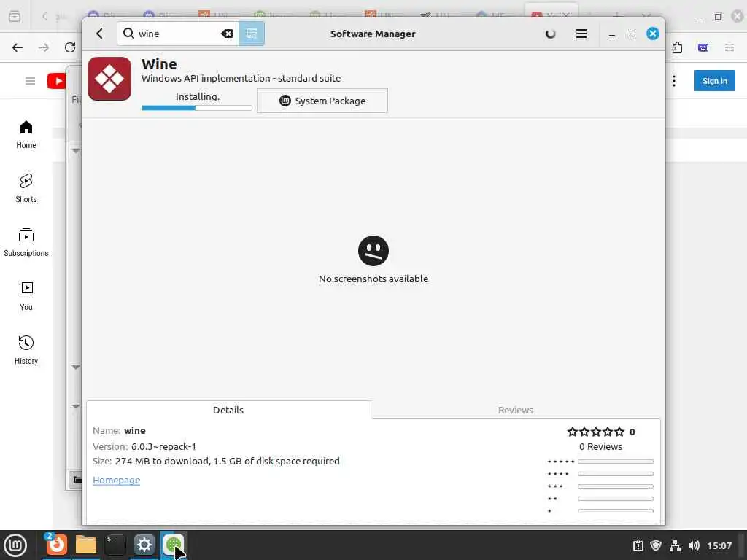Open the browser application menu
The image size is (747, 560).
click(729, 47)
